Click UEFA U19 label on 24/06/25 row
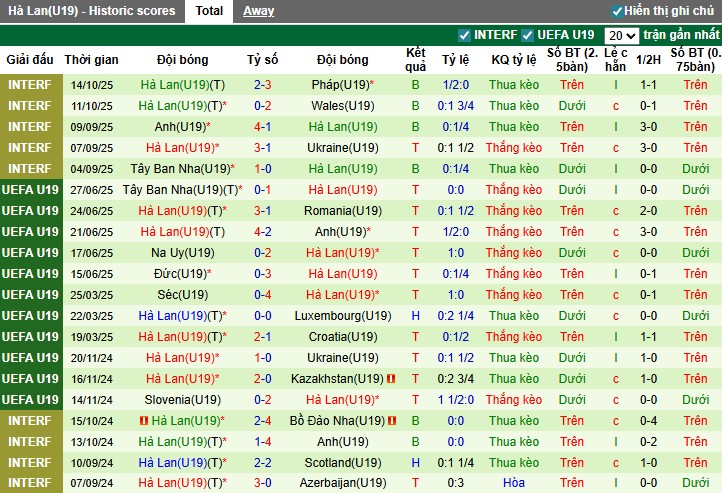 30,211
